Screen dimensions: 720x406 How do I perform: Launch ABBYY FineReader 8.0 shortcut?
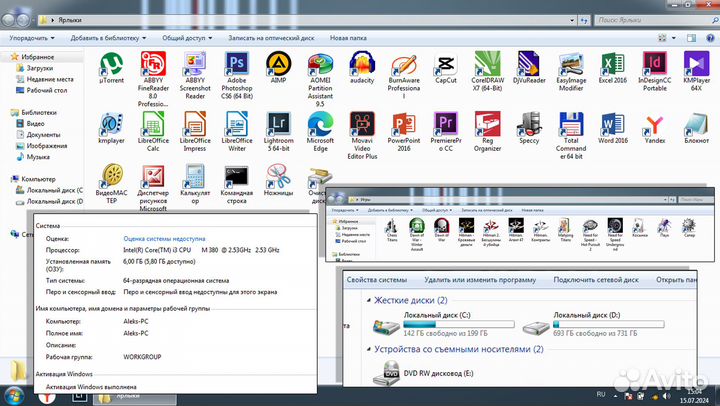point(153,79)
